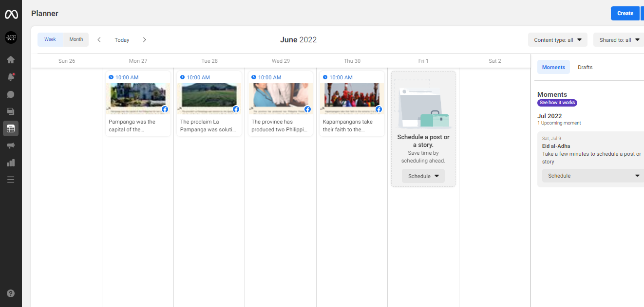Open Ads megaphone sidebar icon
This screenshot has height=307, width=644.
coord(11,145)
